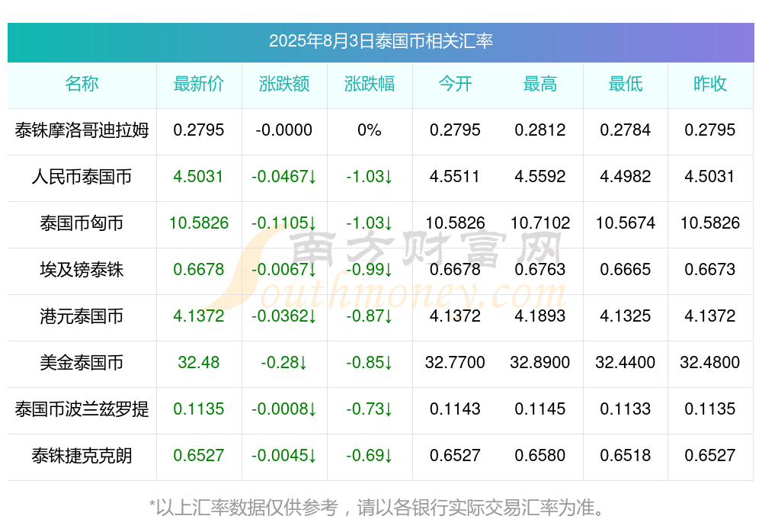Click the row name 人民币泰国币
The image size is (762, 532).
click(82, 177)
